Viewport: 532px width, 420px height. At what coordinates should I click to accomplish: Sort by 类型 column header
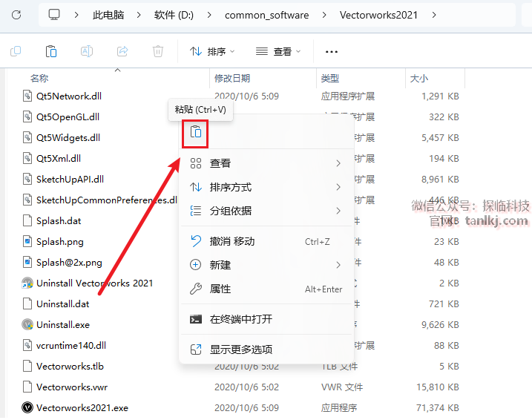329,79
